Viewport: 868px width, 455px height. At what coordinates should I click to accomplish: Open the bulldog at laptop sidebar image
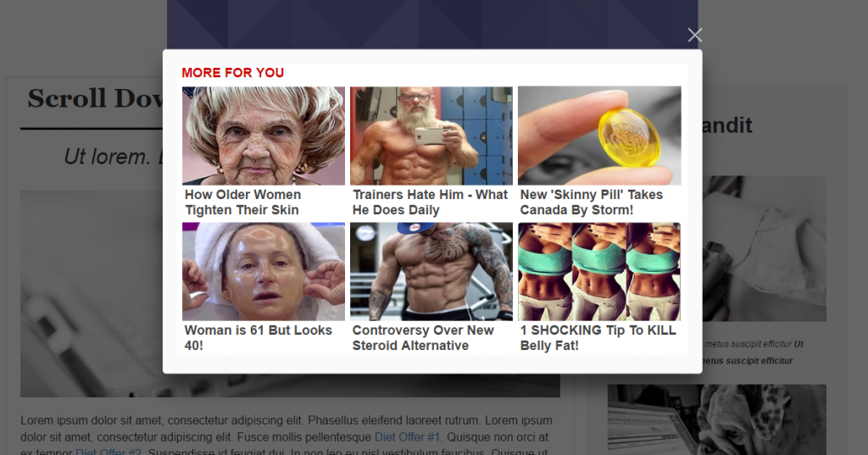(x=717, y=419)
